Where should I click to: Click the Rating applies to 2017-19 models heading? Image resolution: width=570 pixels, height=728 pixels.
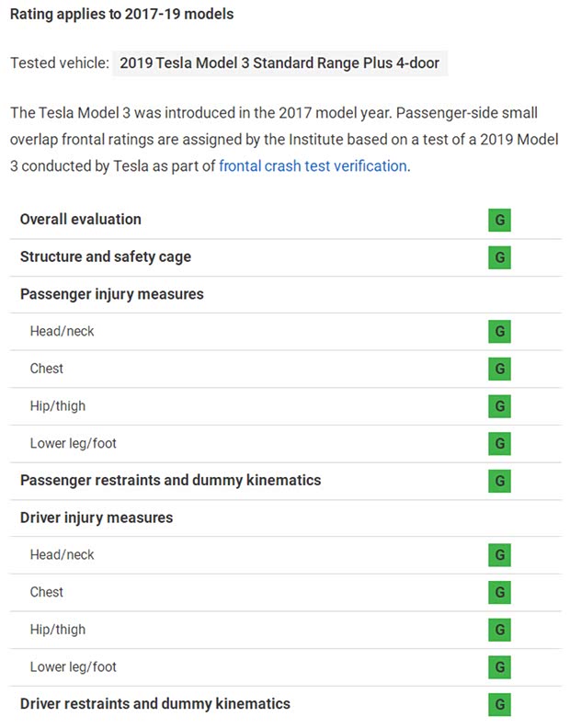pos(121,14)
